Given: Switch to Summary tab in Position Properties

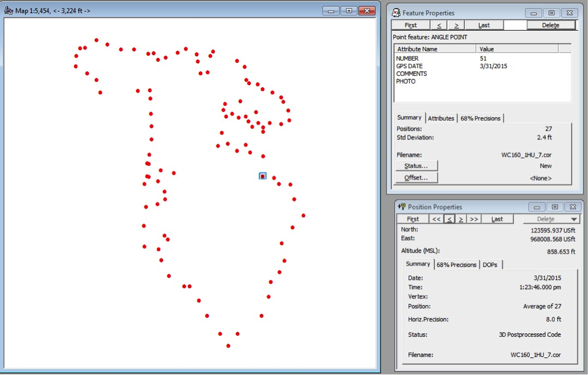Looking at the screenshot, I should 418,264.
